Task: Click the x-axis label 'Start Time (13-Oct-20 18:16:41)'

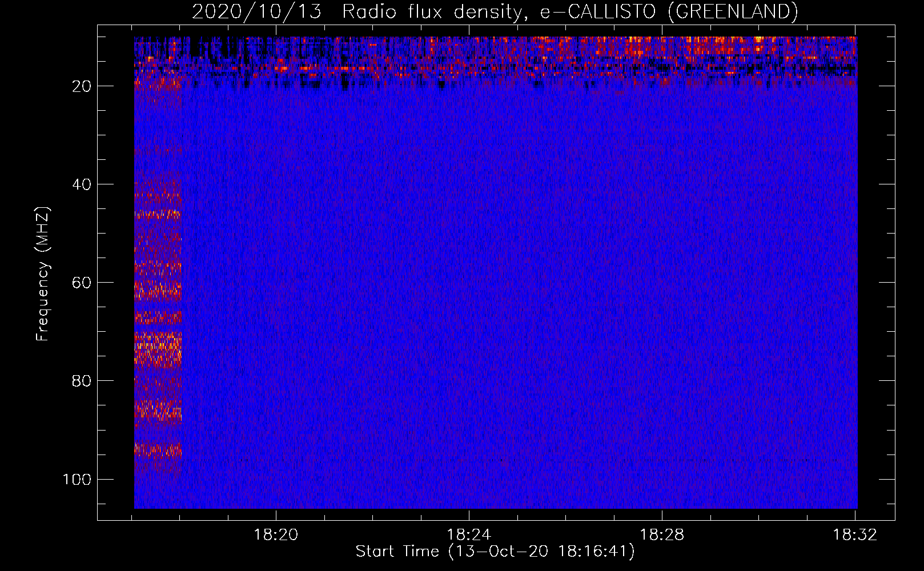Action: pyautogui.click(x=495, y=552)
